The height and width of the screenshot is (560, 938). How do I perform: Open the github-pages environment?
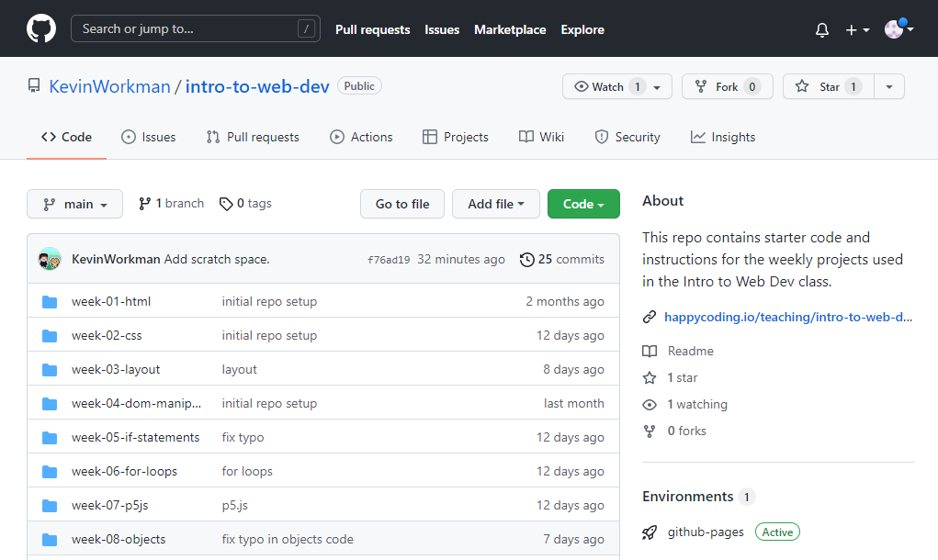coord(706,532)
